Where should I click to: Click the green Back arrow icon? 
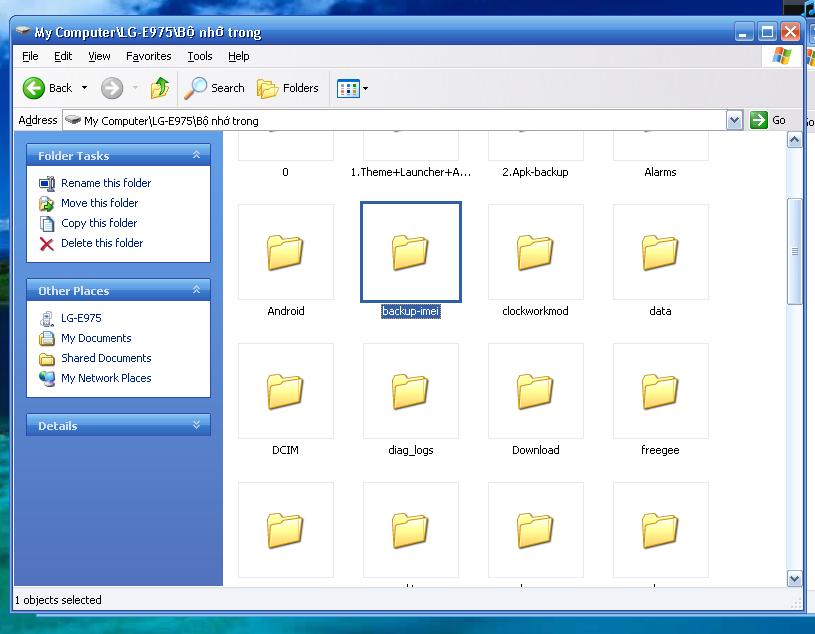point(34,88)
